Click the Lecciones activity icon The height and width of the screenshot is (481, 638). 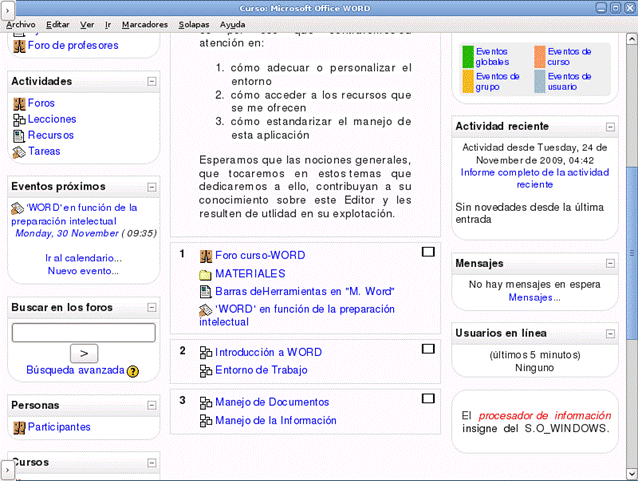[x=18, y=119]
